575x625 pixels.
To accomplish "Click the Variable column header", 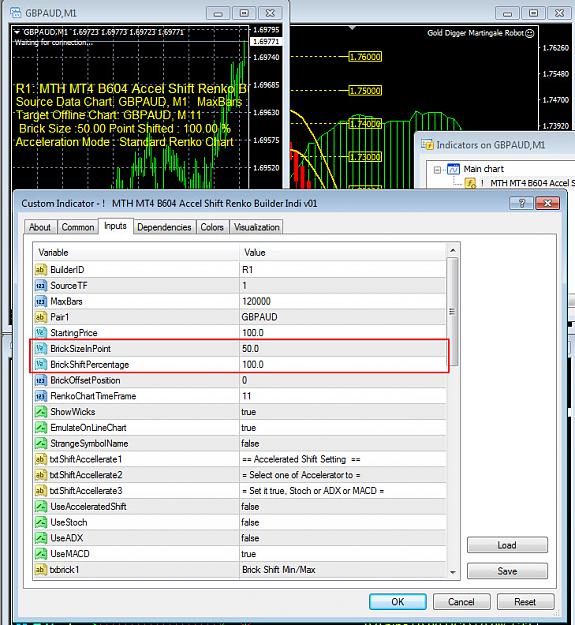I will [x=136, y=253].
